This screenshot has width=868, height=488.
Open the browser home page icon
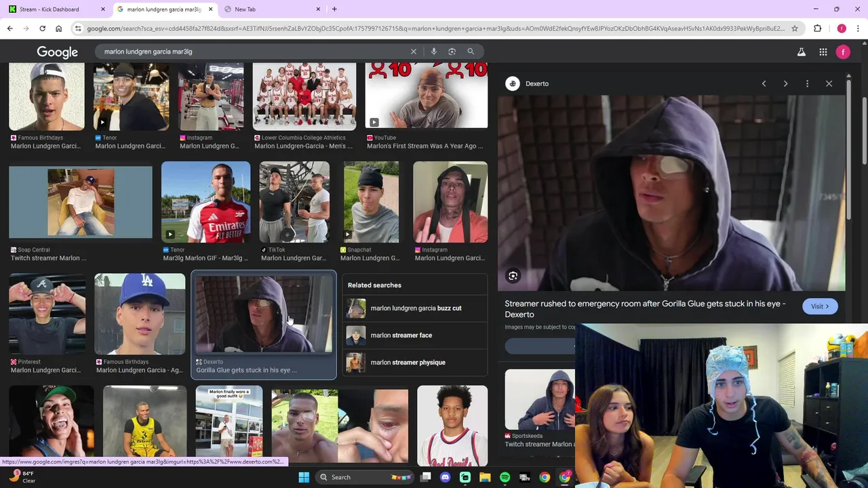(x=58, y=28)
